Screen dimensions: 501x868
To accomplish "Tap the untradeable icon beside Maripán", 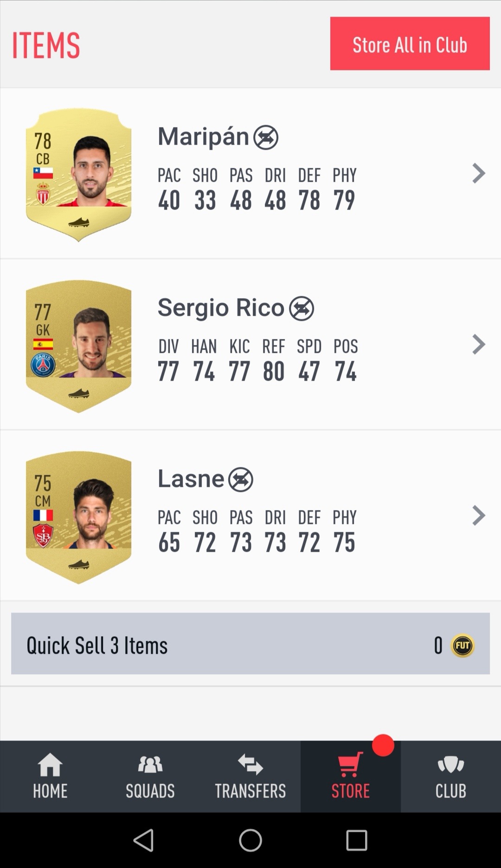I will point(266,137).
